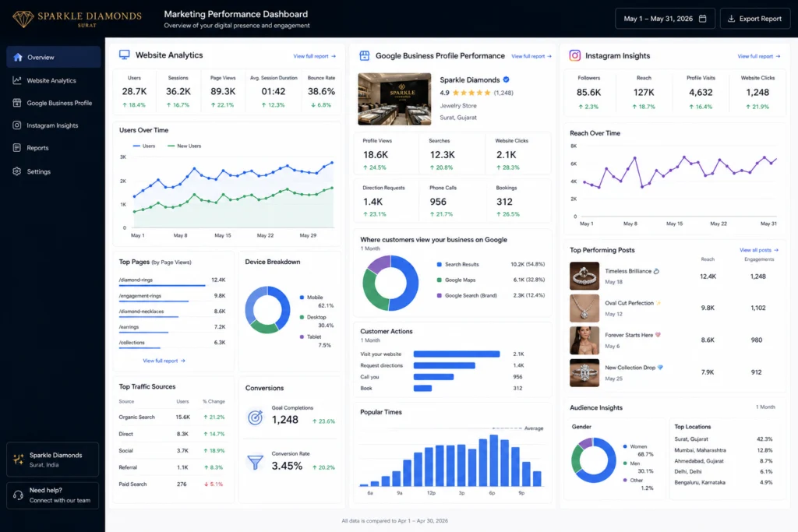The height and width of the screenshot is (532, 798).
Task: Click the Bounce Rate 38.6% metric
Action: 321,92
